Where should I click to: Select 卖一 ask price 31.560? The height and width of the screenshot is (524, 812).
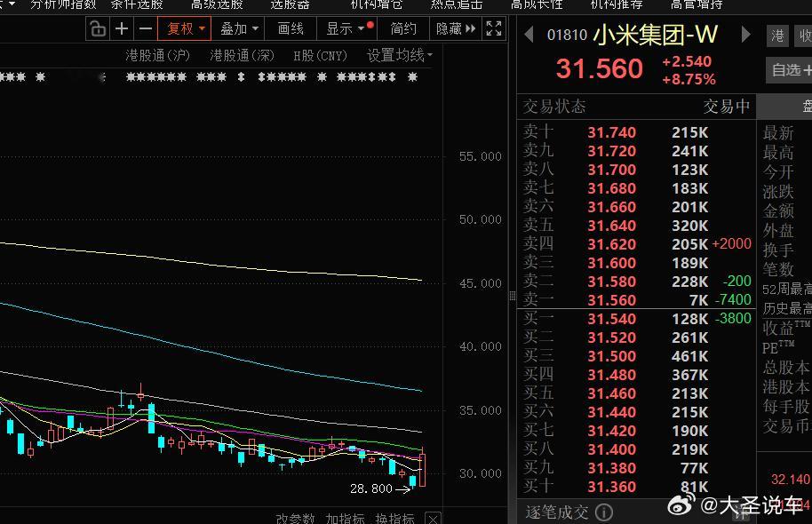[x=611, y=300]
